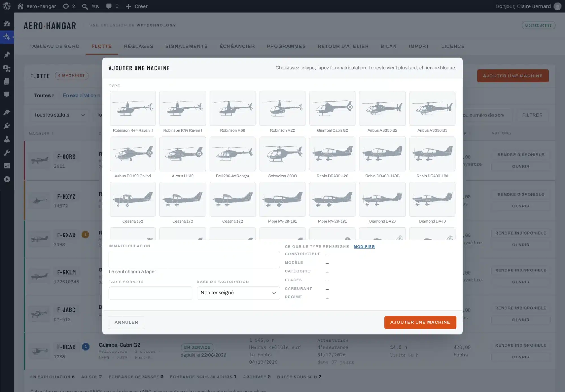This screenshot has height=392, width=565.
Task: Open the Users sidebar icon
Action: tap(7, 139)
